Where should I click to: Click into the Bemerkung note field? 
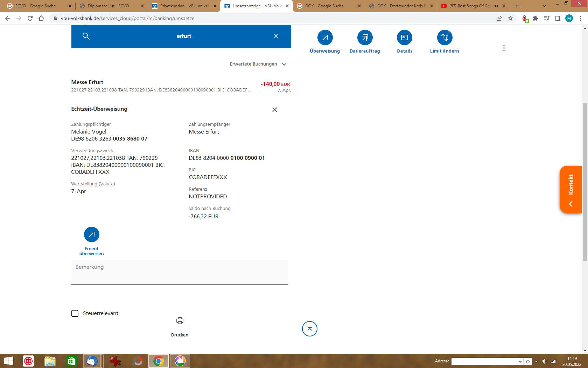point(180,272)
